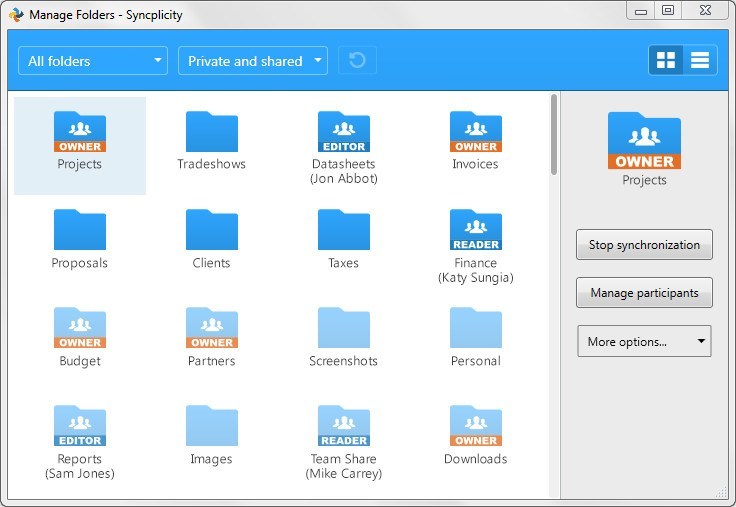Click the "Proposals" folder name text
Viewport: 736px width, 507px height.
(80, 263)
